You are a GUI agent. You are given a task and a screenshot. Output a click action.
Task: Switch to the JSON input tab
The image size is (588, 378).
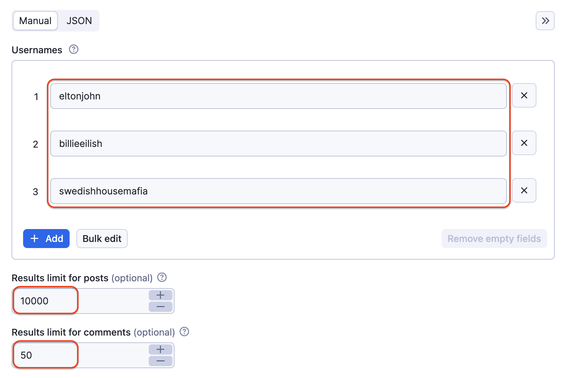click(79, 21)
